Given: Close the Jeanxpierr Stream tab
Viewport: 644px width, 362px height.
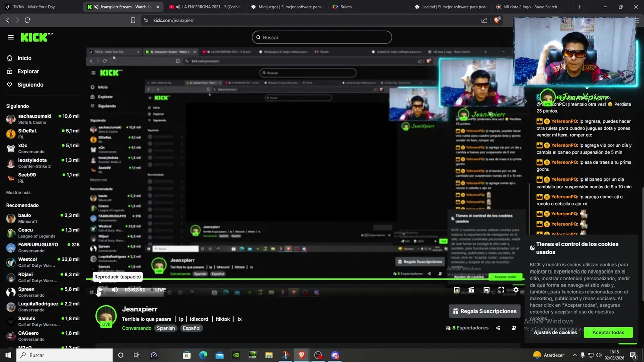Looking at the screenshot, I should (x=158, y=7).
